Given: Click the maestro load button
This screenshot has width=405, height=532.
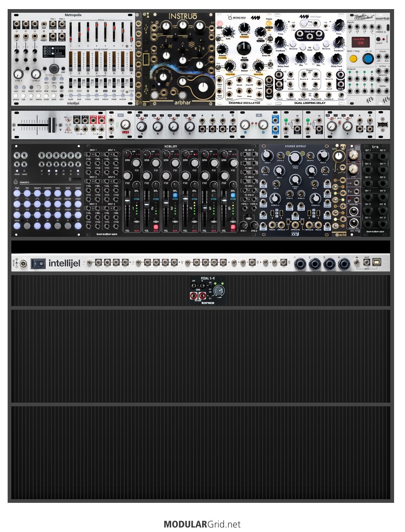Looking at the screenshot, I should point(68,193).
